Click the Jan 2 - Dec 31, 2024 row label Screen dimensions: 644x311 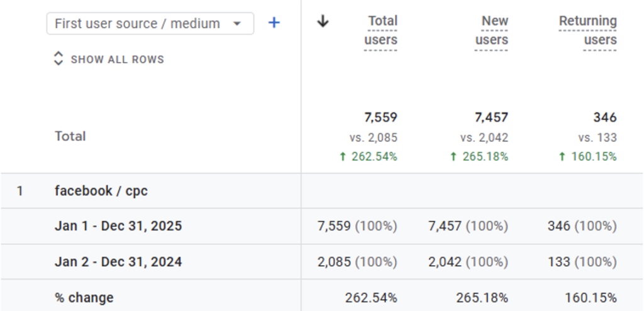click(118, 262)
